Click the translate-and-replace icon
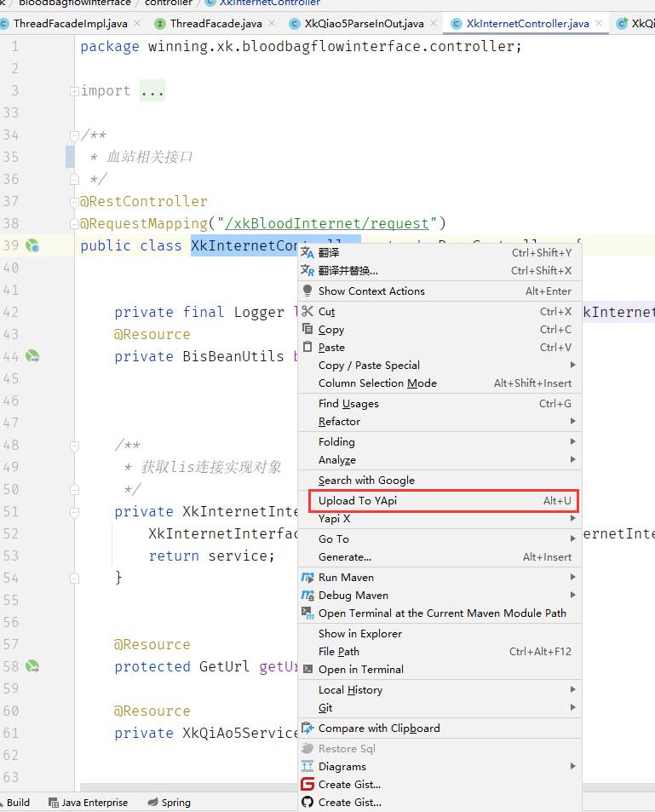 point(307,270)
